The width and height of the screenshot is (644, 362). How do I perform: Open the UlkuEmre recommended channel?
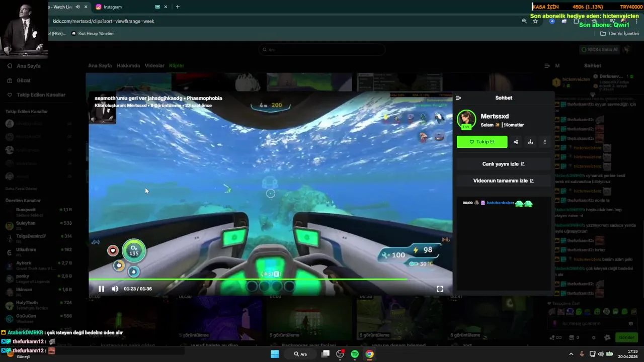click(x=39, y=251)
